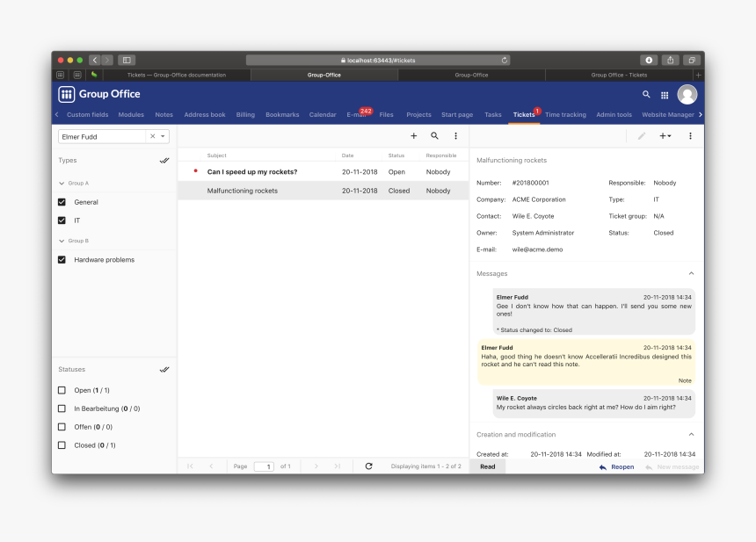
Task: Click the Elmer Fudd filter field
Action: coord(102,136)
